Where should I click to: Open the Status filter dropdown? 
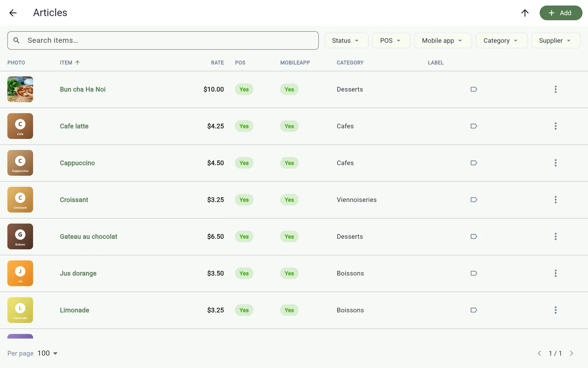346,40
